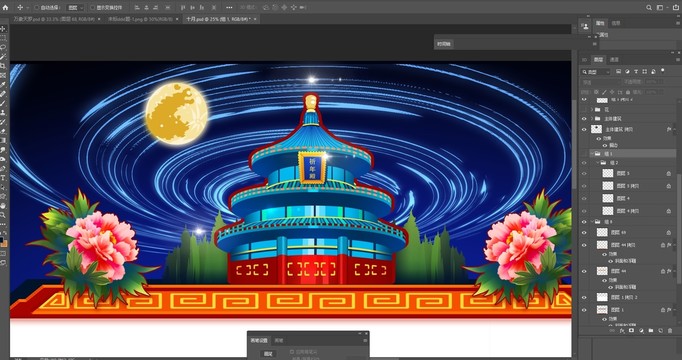Collapse effects of 主体建筑 拷贝 layer
682x360 pixels.
[x=674, y=129]
